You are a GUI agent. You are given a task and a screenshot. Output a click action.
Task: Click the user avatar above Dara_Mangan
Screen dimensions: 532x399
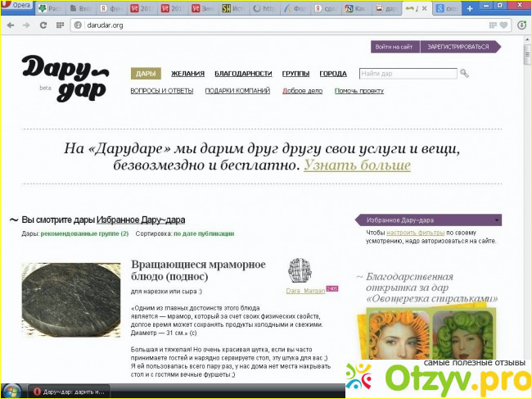(300, 270)
